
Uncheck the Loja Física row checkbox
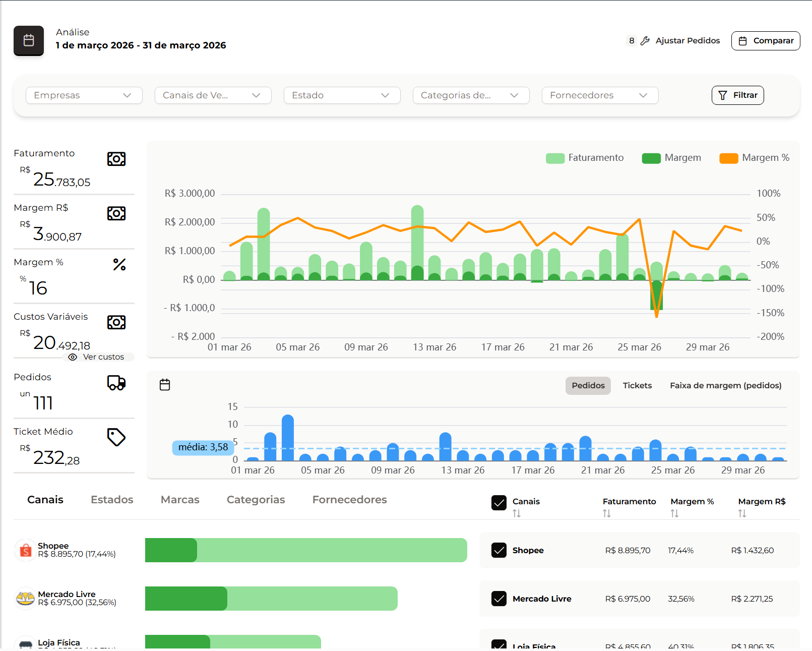tap(499, 645)
